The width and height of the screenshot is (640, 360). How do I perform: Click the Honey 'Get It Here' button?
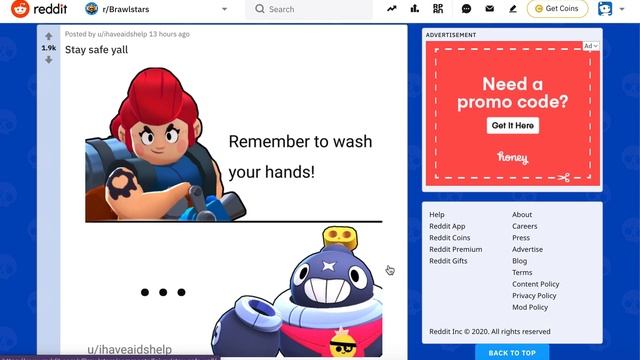pos(513,125)
